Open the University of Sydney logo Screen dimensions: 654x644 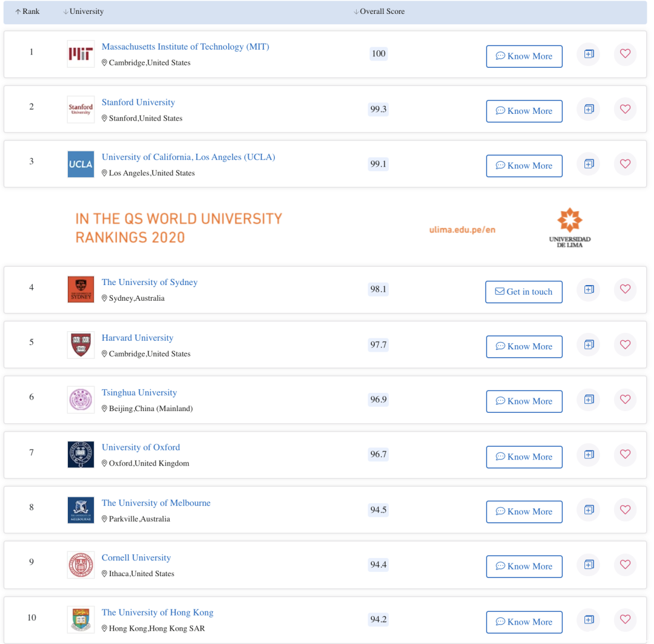81,289
